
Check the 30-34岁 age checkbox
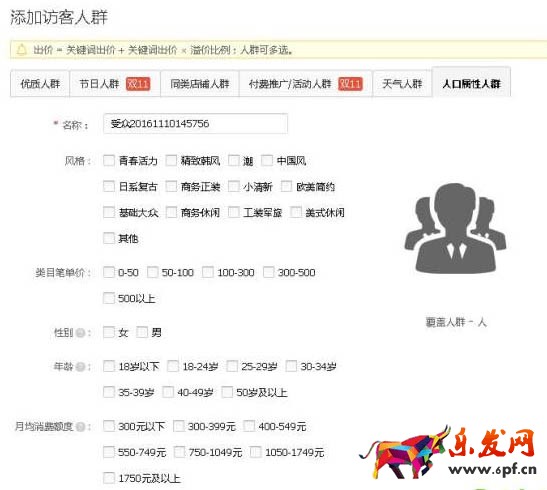click(291, 366)
